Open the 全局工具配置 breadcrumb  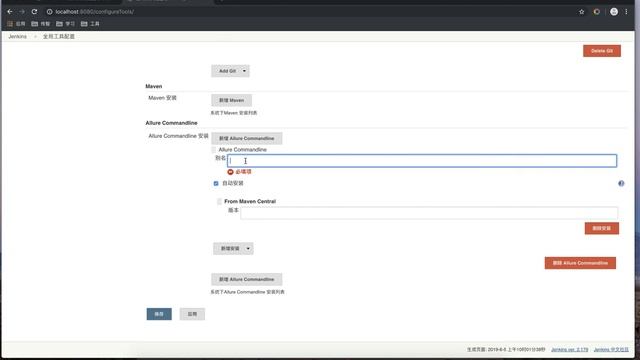click(59, 37)
